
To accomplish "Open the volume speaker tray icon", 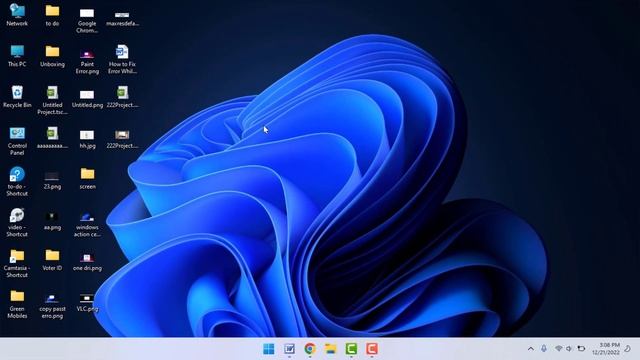I will (569, 349).
